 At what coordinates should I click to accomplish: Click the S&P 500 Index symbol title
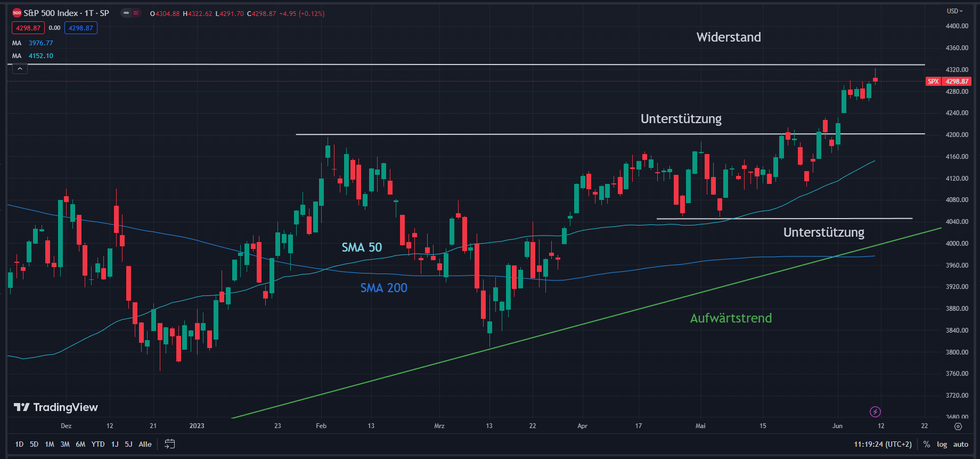(x=67, y=13)
